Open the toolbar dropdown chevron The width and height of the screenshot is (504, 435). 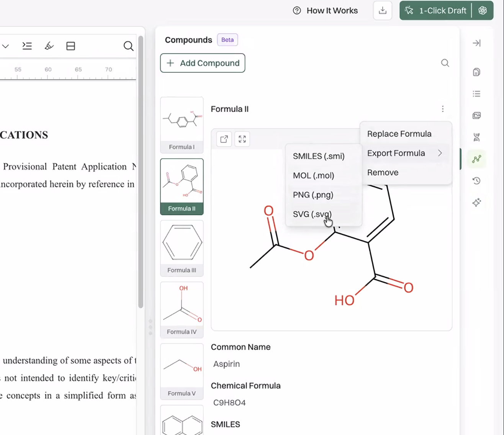5,46
